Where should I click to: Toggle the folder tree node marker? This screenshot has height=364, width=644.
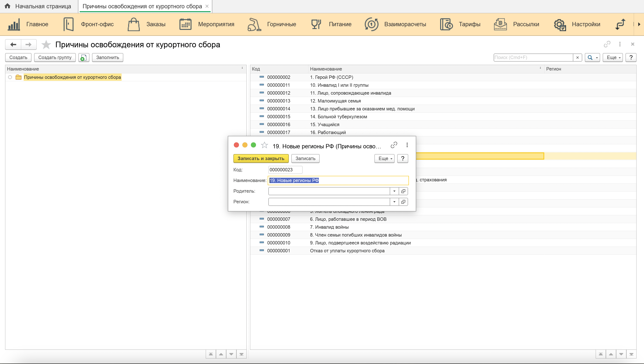point(10,77)
